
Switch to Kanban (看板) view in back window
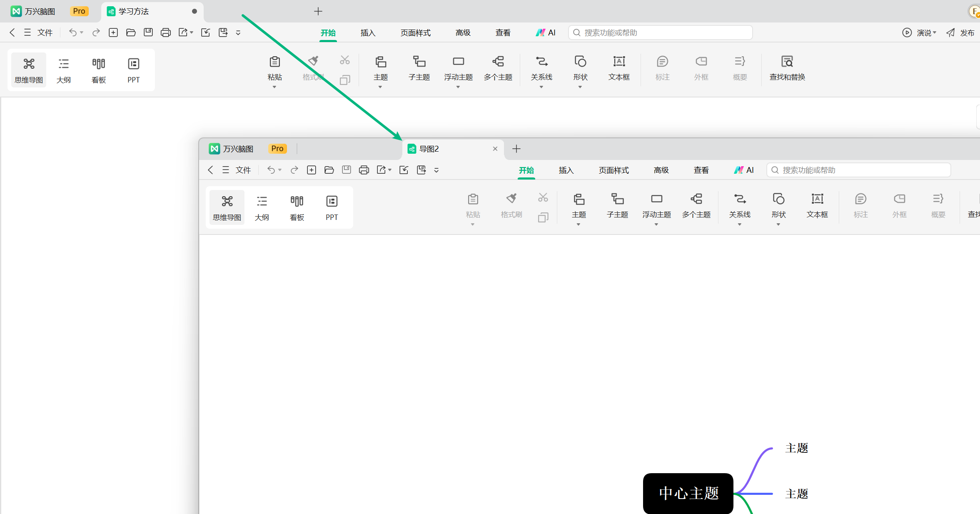click(x=99, y=70)
